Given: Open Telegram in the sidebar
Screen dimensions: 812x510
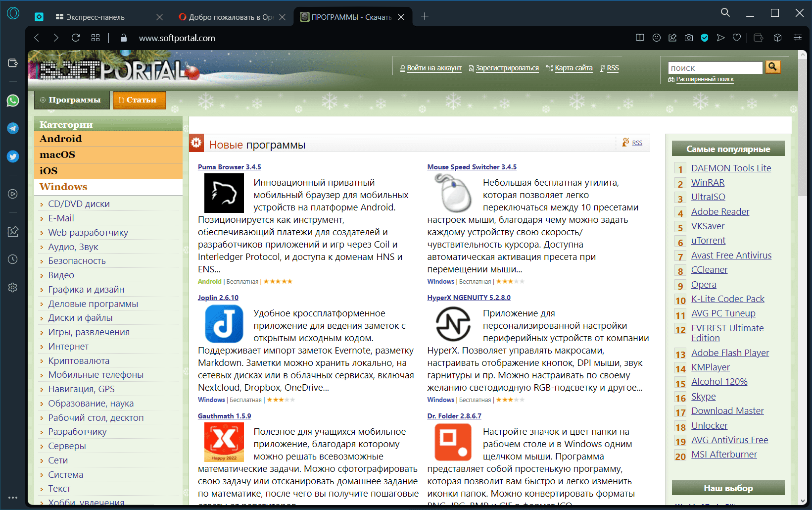Looking at the screenshot, I should point(13,128).
